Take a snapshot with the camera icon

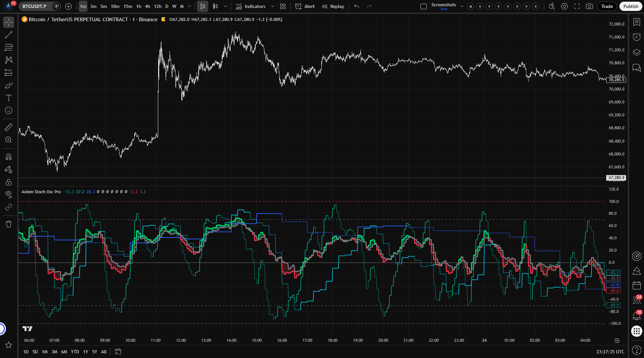click(589, 6)
